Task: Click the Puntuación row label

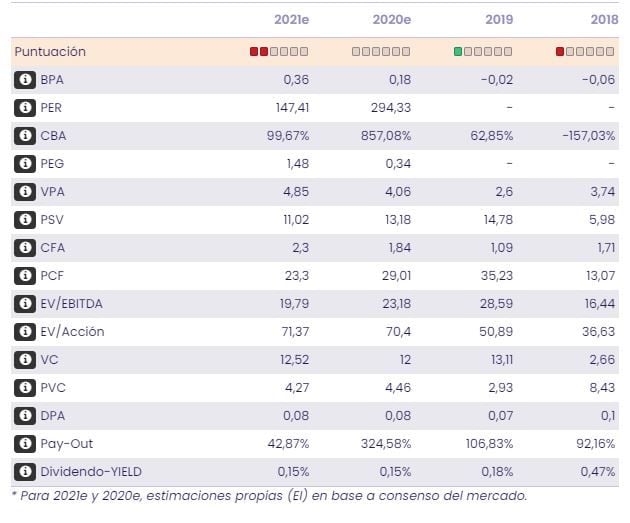Action: (x=50, y=51)
